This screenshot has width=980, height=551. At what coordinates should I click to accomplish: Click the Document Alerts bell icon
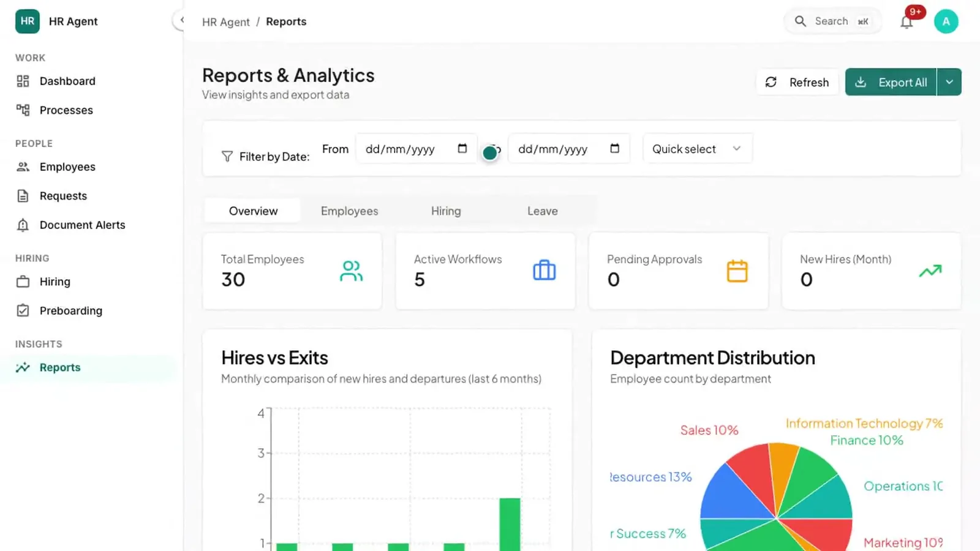(23, 225)
